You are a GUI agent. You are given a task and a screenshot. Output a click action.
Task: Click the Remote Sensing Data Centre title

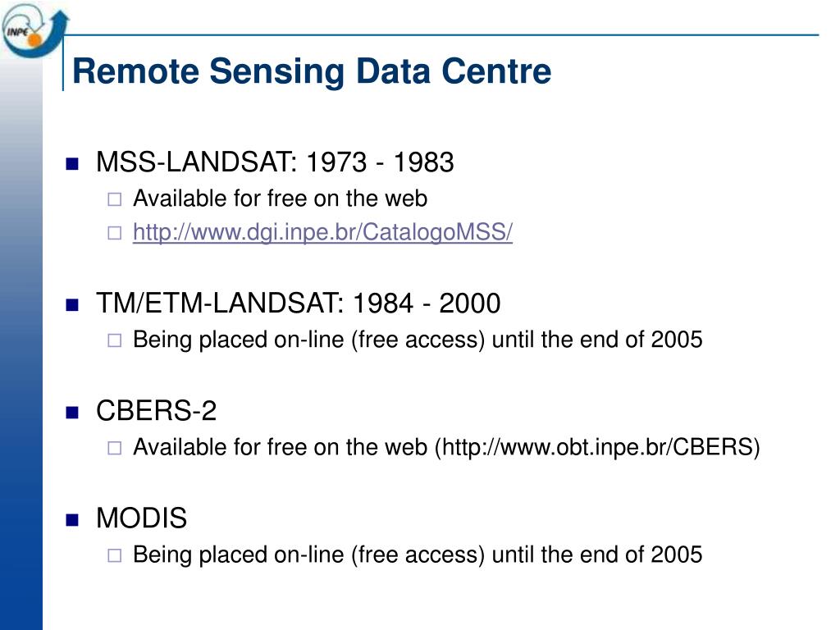[311, 71]
